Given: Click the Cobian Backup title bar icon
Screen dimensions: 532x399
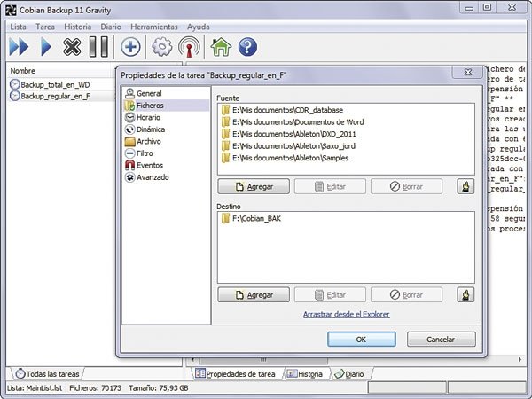Looking at the screenshot, I should click(11, 10).
